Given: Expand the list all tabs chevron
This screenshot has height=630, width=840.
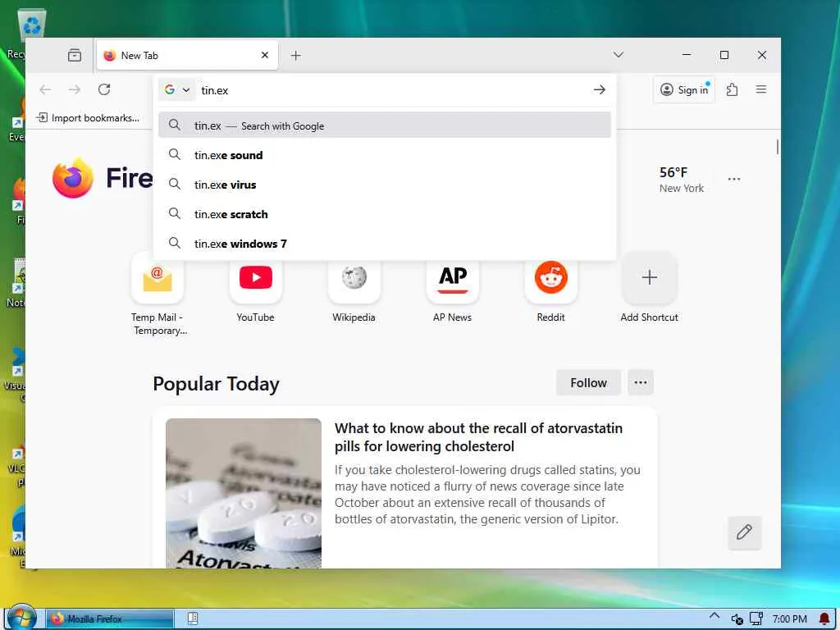Looking at the screenshot, I should point(619,55).
